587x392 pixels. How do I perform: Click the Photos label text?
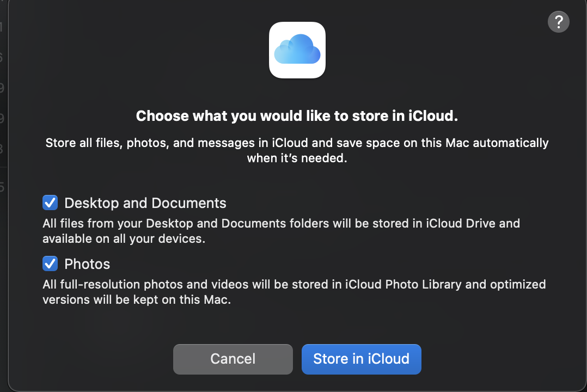(x=87, y=264)
